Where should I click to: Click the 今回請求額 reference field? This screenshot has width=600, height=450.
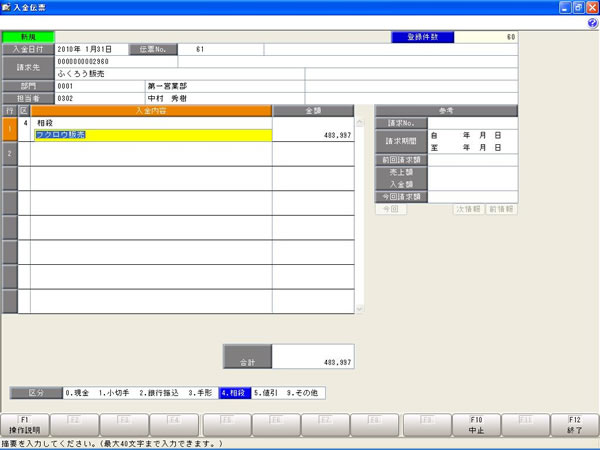[473, 197]
